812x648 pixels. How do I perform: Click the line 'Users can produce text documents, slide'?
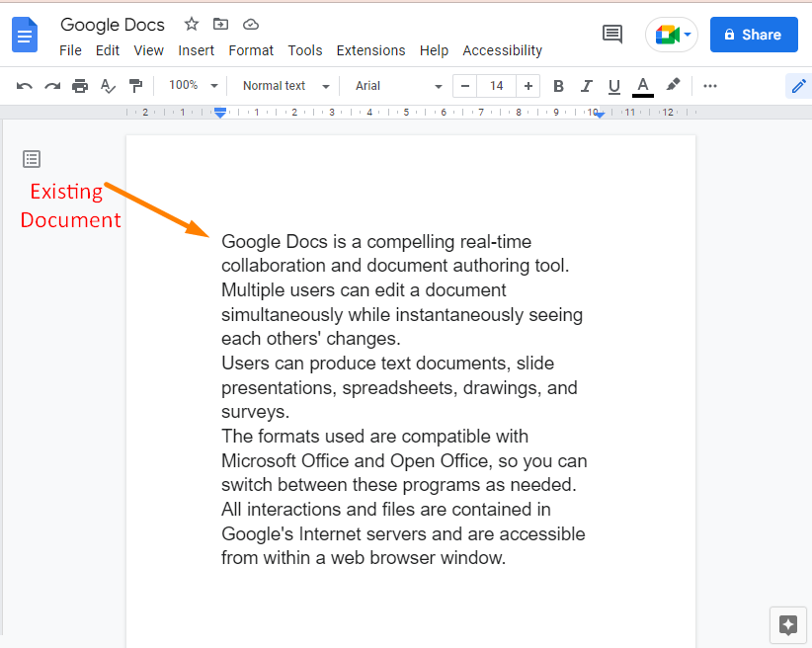point(387,364)
